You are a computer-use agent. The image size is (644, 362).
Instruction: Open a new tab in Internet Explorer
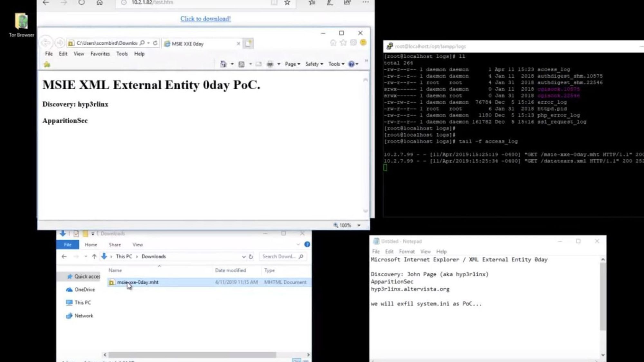[248, 43]
